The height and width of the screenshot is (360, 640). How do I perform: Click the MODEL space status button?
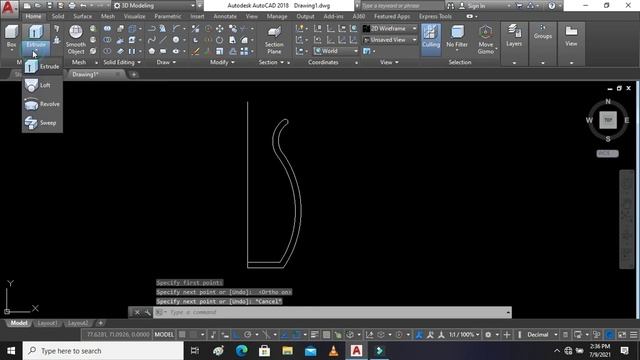(x=164, y=335)
